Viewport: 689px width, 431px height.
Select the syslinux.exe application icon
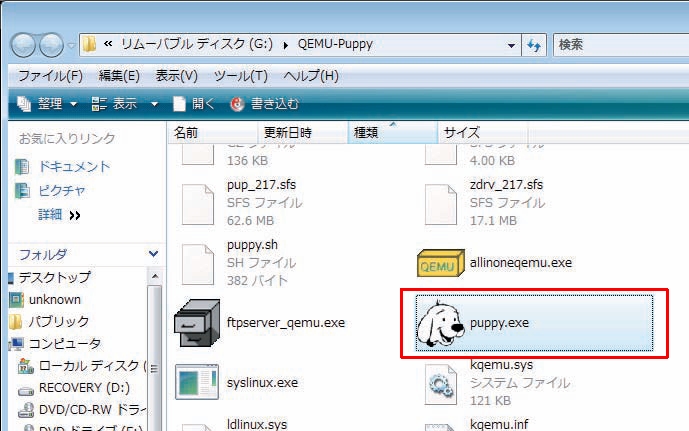[x=197, y=382]
